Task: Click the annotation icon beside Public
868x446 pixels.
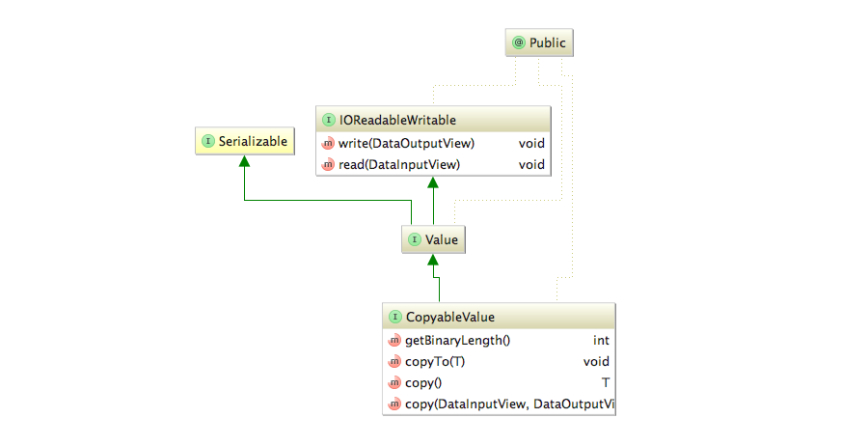Action: (x=519, y=42)
